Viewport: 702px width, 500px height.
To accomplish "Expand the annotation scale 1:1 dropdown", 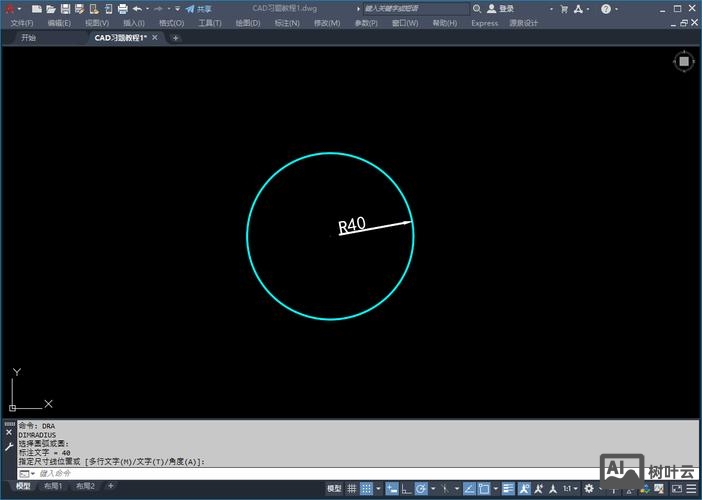I will click(x=568, y=489).
